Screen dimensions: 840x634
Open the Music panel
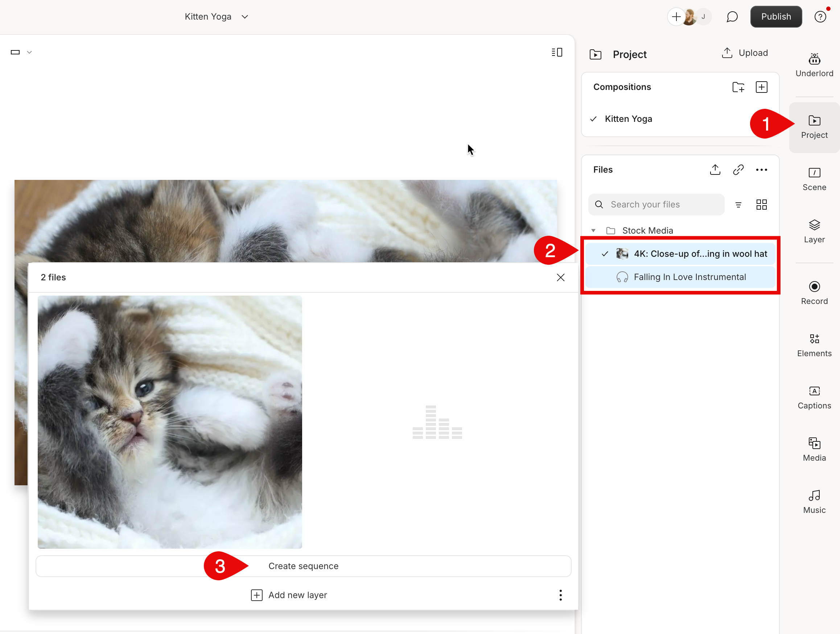pos(814,501)
